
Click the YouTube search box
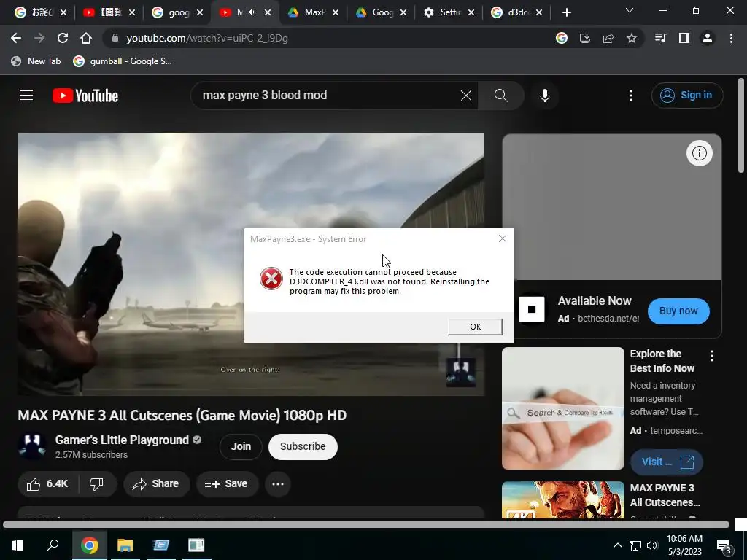coord(329,96)
